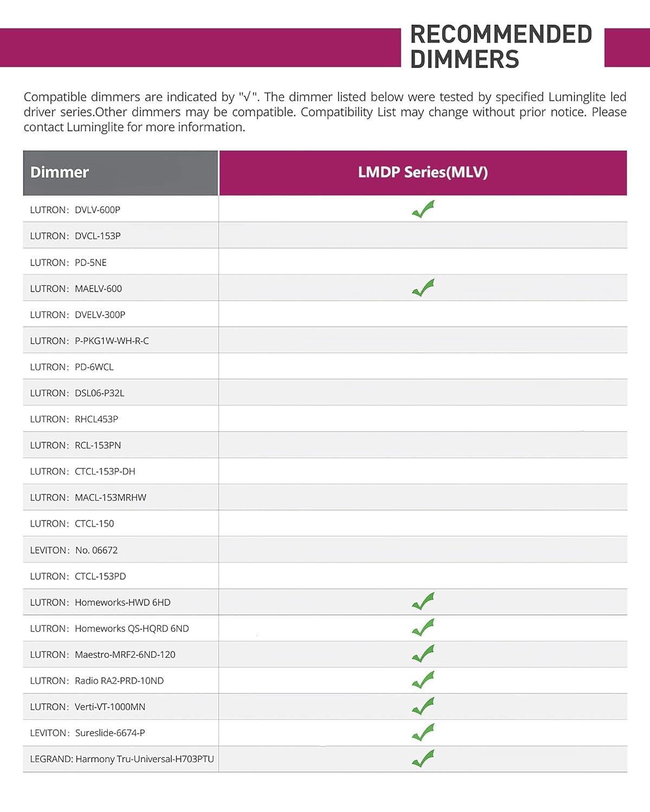Viewport: 650px width, 812px height.
Task: Click the compatibility description paragraph
Action: point(325,112)
